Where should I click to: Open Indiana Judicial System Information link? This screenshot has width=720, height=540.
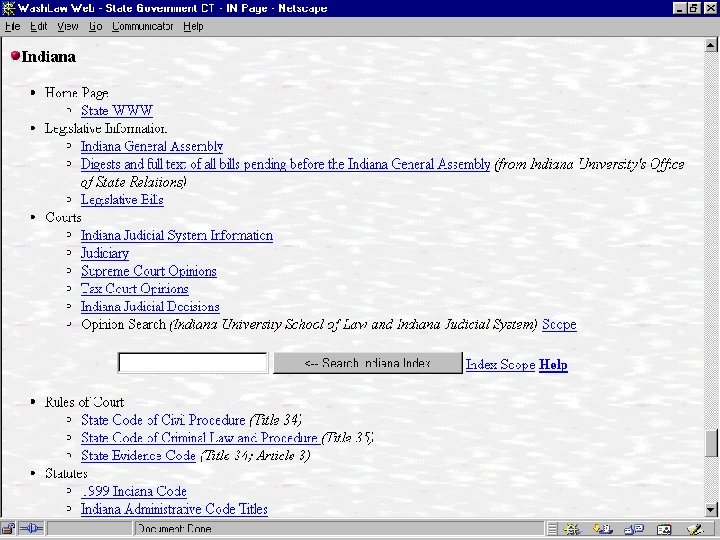click(x=177, y=236)
